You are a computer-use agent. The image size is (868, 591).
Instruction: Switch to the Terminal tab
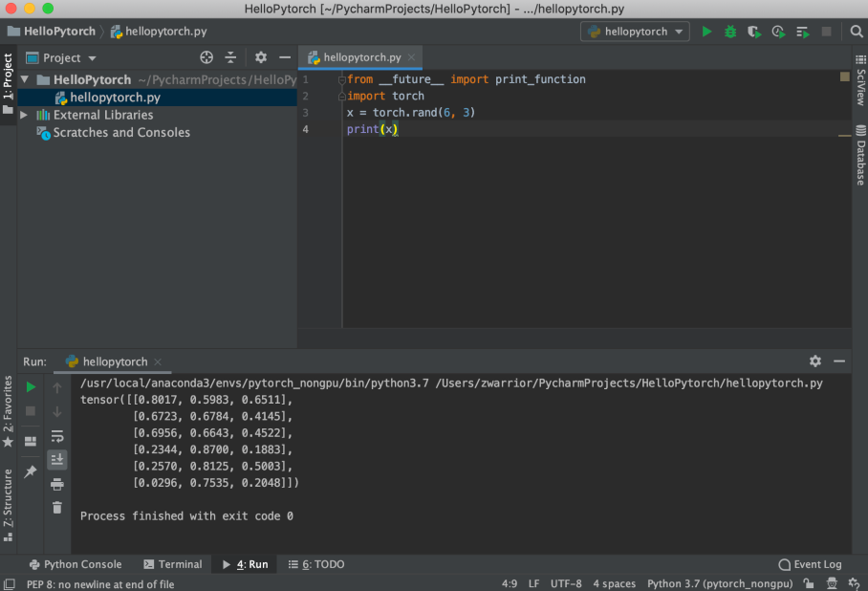pos(172,564)
